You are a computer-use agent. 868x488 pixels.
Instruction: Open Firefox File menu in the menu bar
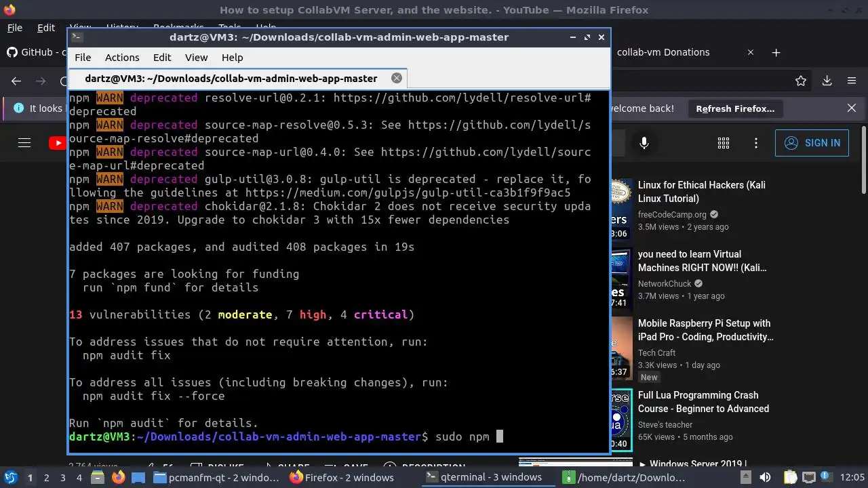[x=14, y=28]
